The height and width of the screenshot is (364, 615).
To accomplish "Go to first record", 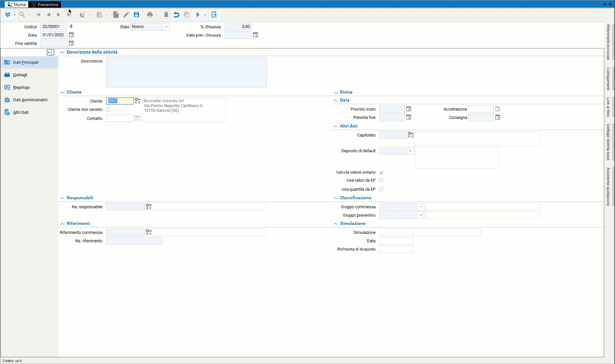I will point(38,14).
